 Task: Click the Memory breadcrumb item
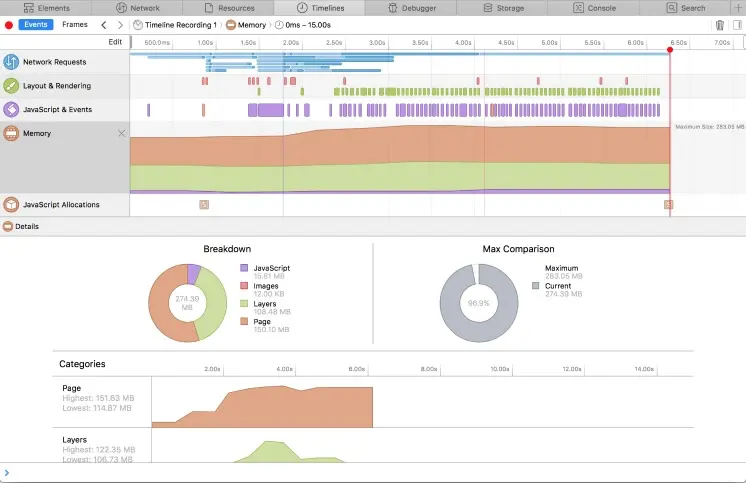pos(246,25)
